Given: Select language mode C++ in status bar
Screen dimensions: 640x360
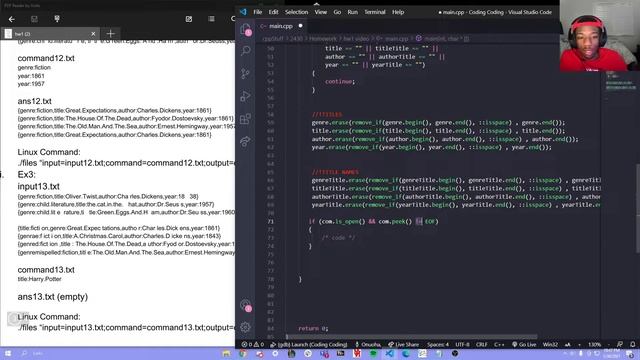Looking at the screenshot, I should (499, 344).
